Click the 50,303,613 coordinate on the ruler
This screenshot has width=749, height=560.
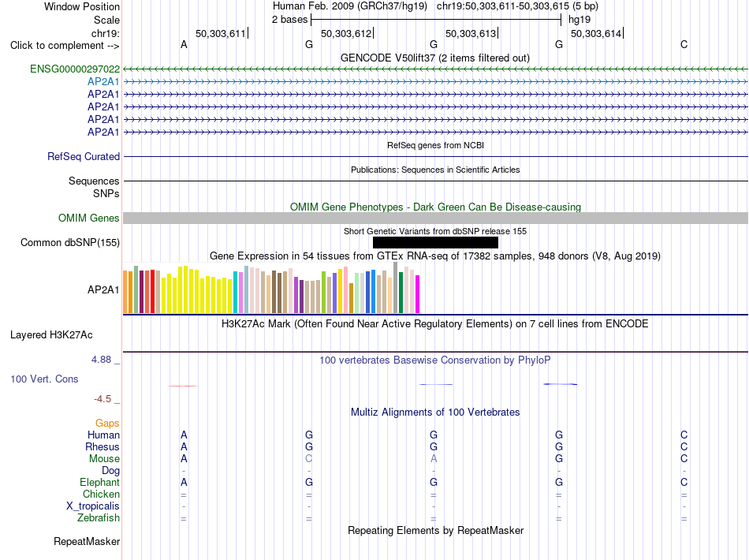(x=471, y=33)
